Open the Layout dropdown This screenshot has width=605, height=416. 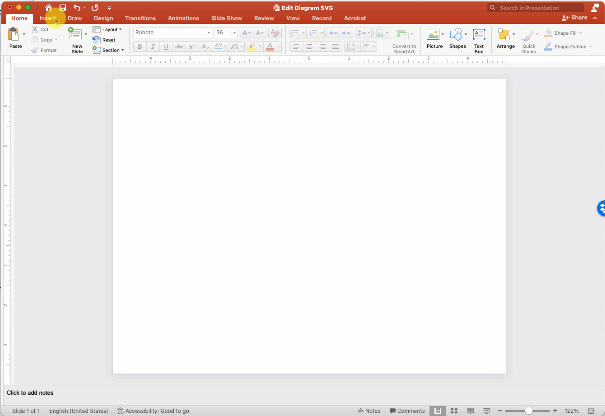tap(111, 30)
